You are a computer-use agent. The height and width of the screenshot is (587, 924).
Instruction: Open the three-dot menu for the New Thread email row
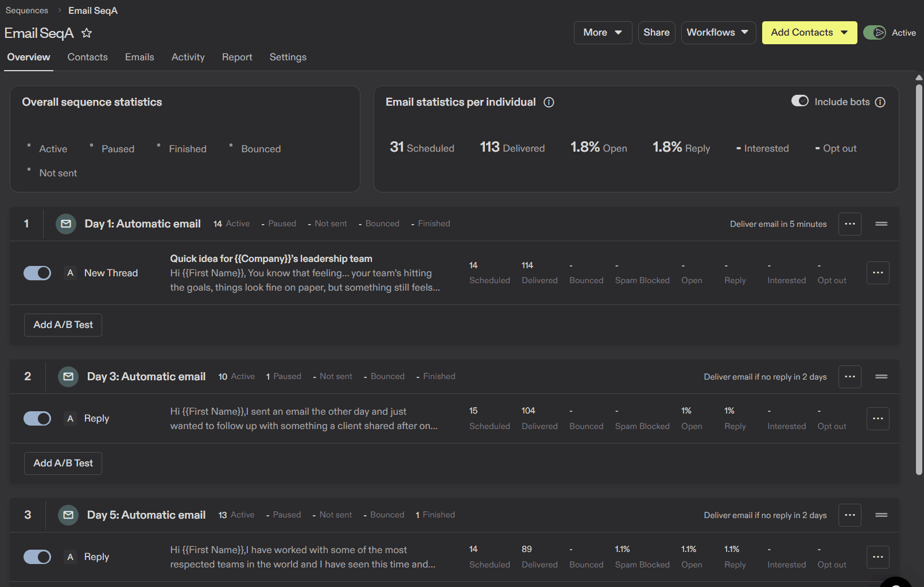pyautogui.click(x=878, y=273)
